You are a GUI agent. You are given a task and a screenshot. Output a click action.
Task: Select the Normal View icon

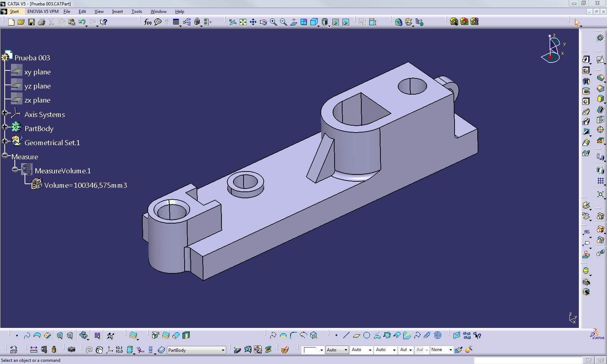294,22
